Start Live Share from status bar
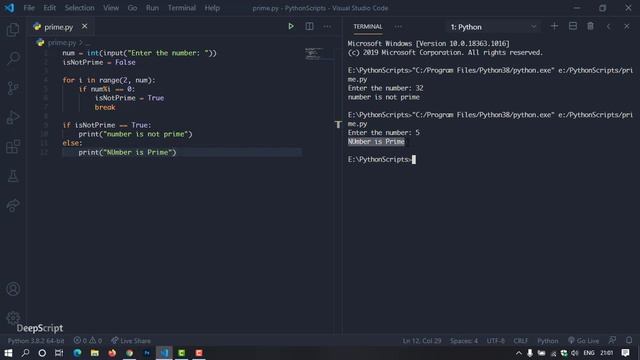Image resolution: width=640 pixels, height=360 pixels. [131, 340]
